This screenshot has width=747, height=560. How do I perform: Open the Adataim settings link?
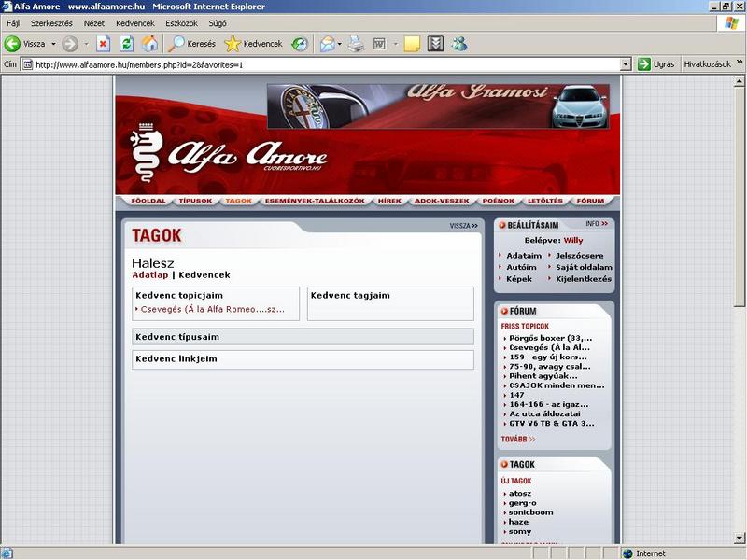click(524, 256)
